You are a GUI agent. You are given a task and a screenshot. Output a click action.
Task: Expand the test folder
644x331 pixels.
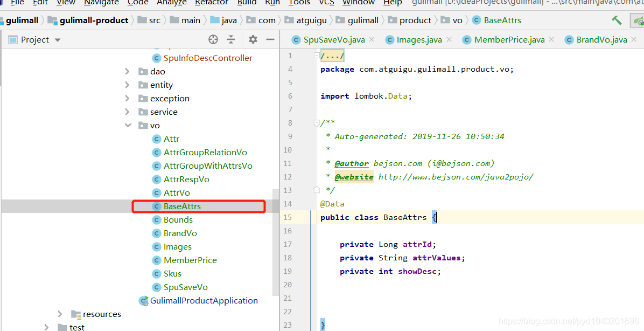(46, 327)
